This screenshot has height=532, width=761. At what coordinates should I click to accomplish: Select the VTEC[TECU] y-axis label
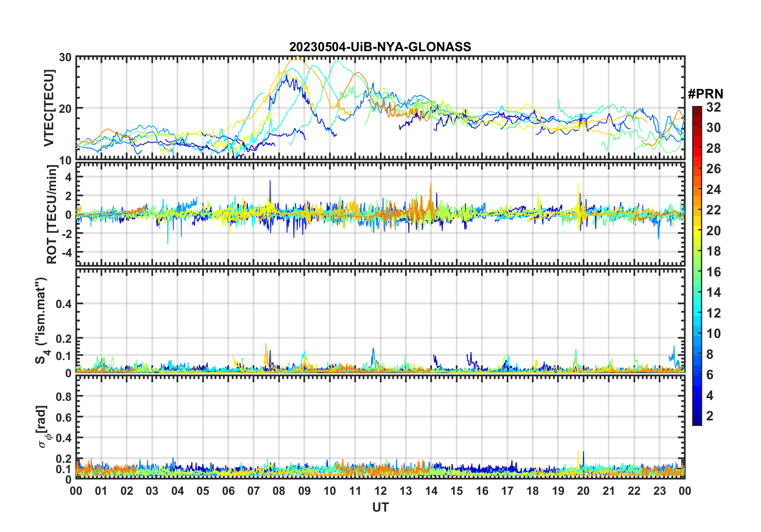pos(49,108)
